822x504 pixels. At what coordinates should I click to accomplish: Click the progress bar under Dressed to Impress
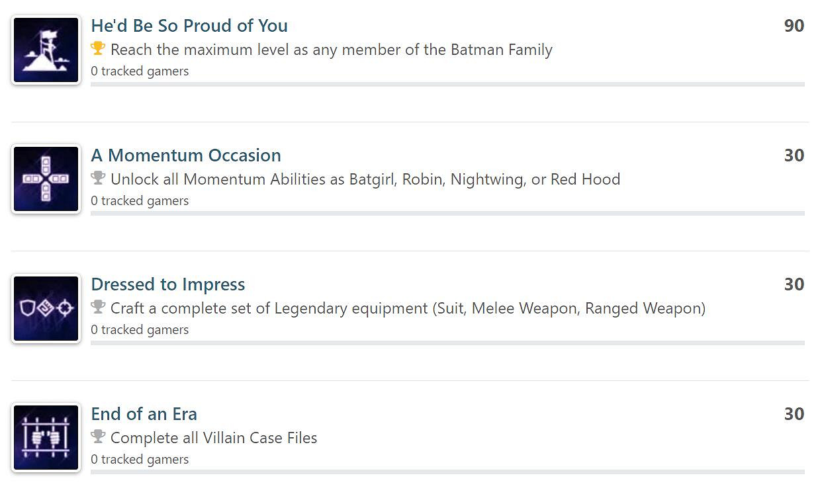447,343
